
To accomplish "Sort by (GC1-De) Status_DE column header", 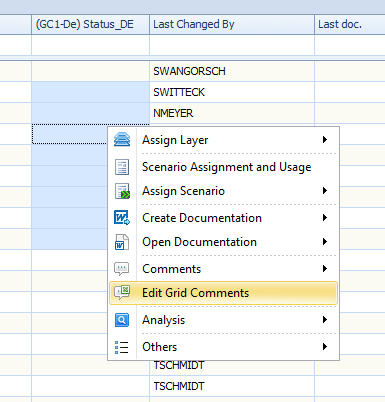I will pyautogui.click(x=90, y=24).
